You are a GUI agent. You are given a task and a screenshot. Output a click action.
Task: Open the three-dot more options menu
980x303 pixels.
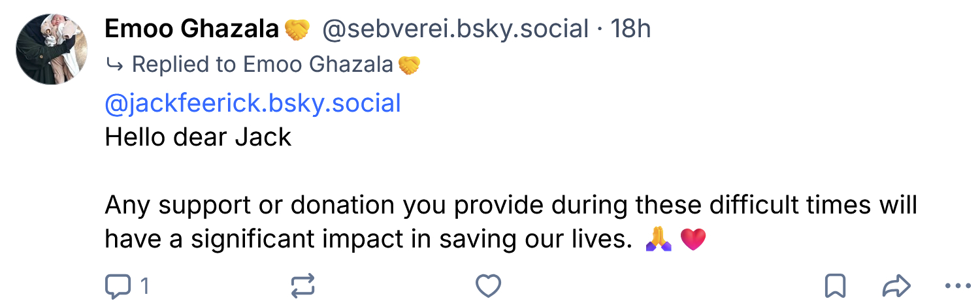958,285
